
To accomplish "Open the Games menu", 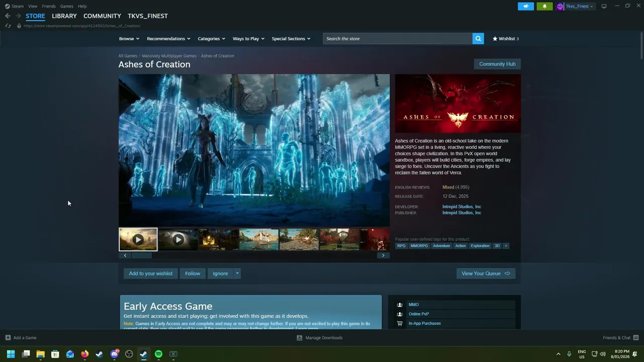I will [66, 6].
